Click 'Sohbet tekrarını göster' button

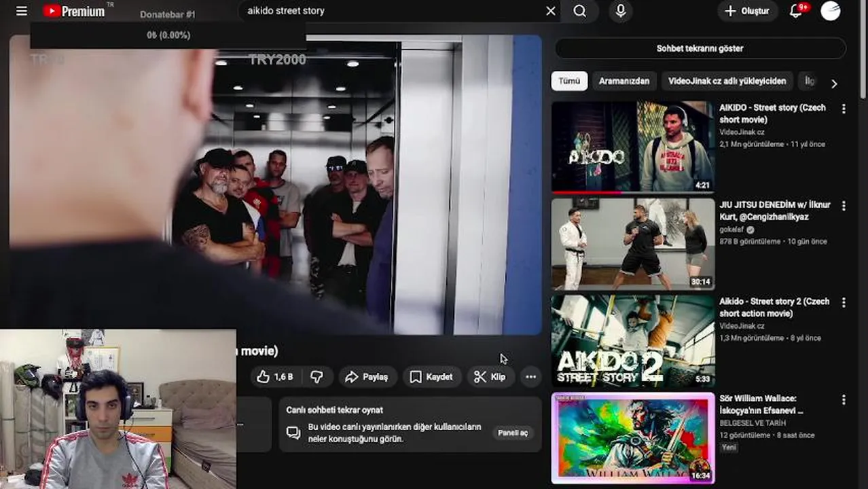[x=700, y=48]
